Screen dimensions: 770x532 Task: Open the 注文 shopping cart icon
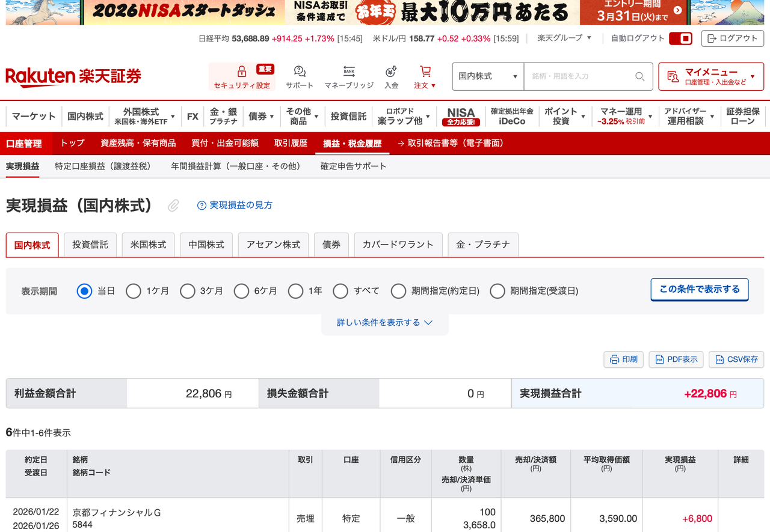(425, 70)
